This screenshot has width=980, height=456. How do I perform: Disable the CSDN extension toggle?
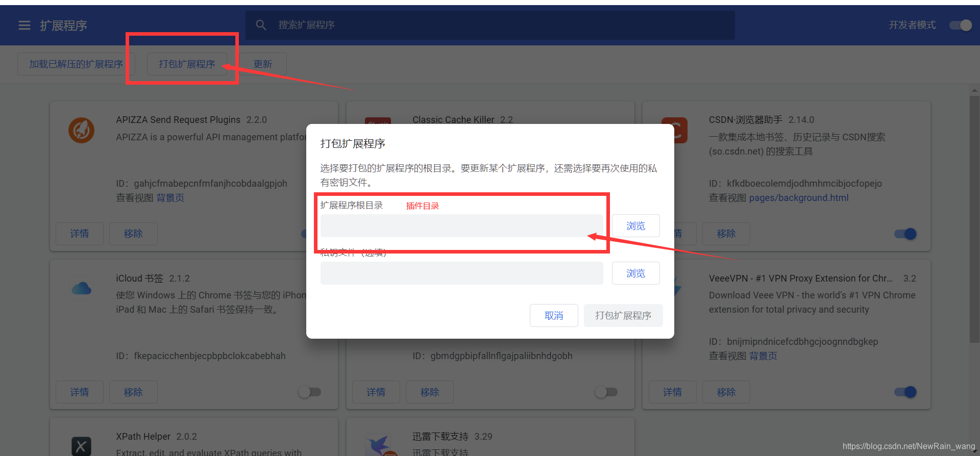[x=905, y=234]
